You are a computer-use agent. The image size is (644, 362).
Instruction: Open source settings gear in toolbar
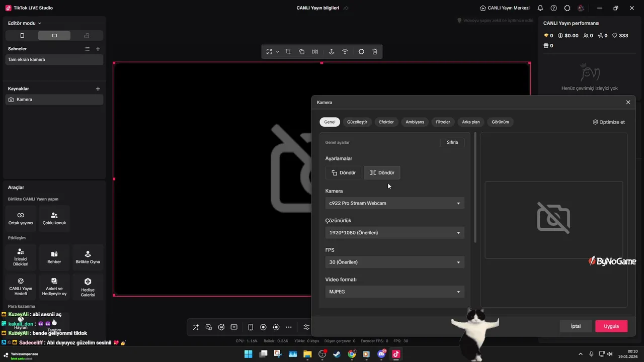[361, 52]
